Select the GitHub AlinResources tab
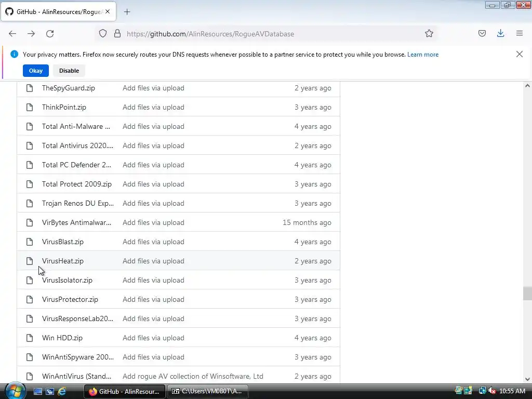The height and width of the screenshot is (399, 532). pos(58,11)
